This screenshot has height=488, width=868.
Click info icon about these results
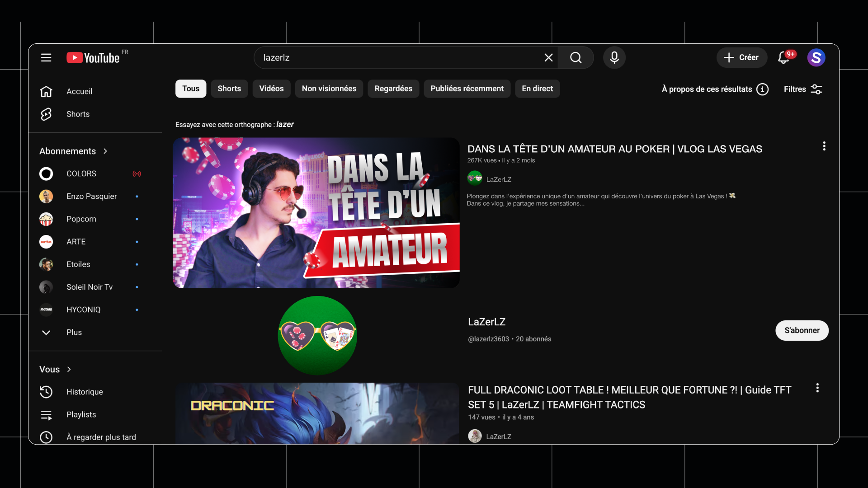[x=762, y=89]
